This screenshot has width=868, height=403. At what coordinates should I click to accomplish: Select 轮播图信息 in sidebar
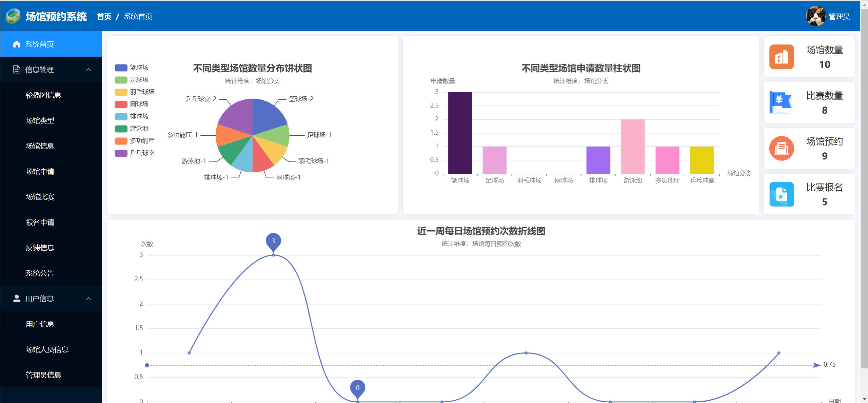pos(43,95)
